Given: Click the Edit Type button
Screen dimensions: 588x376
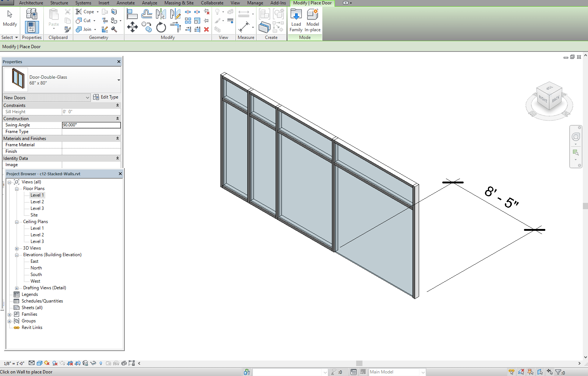Looking at the screenshot, I should 106,97.
